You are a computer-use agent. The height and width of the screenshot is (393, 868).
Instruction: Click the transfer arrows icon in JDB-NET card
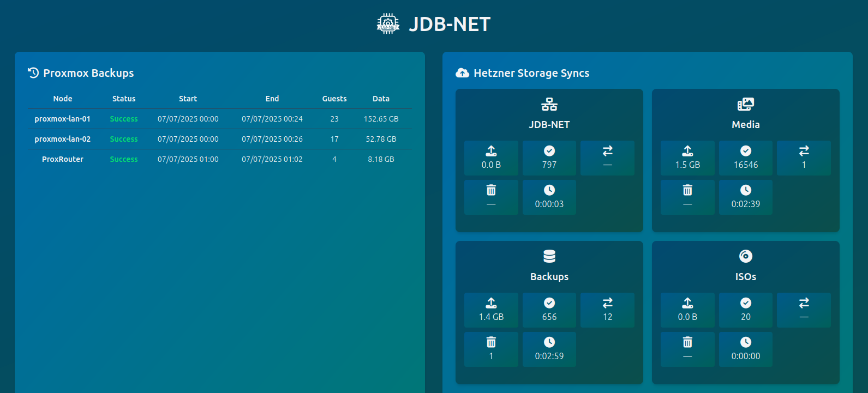coord(608,150)
